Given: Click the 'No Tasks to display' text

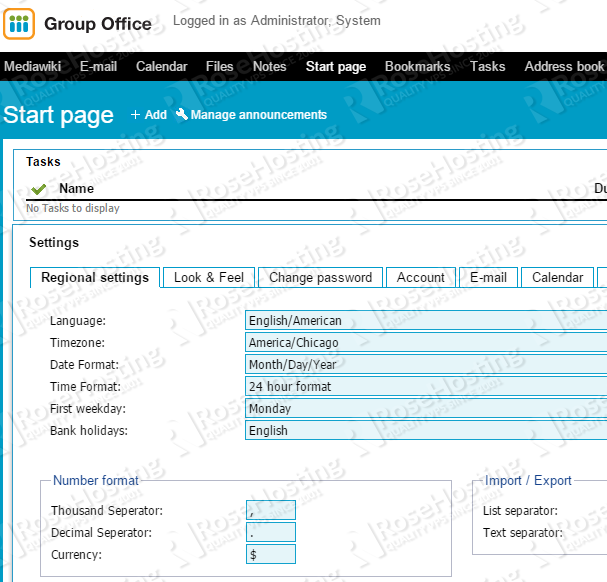Looking at the screenshot, I should click(x=73, y=208).
